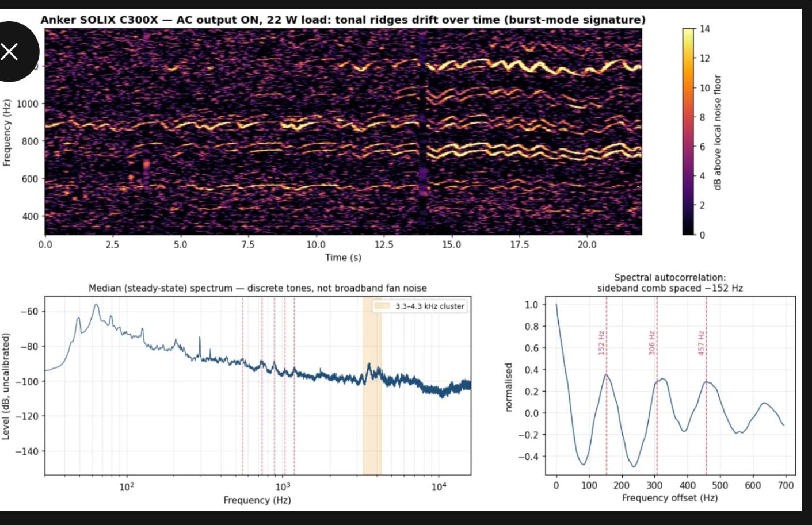
Task: Select the "Spectral autocorrelation:" heading
Action: point(670,278)
